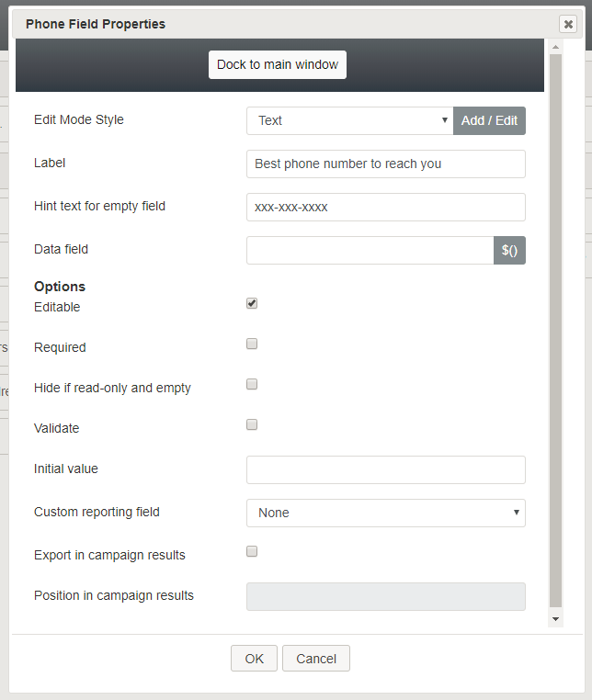The image size is (592, 700).
Task: Enable the Validate checkbox
Action: pyautogui.click(x=252, y=424)
